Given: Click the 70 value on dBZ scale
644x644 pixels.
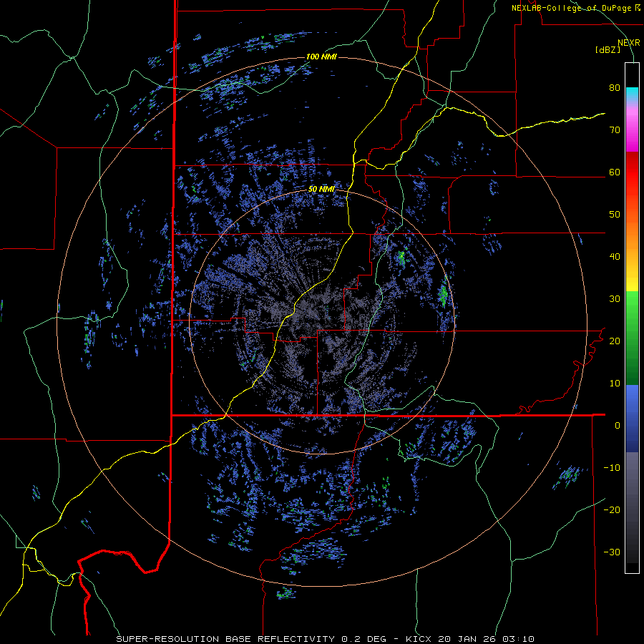Looking at the screenshot, I should point(615,130).
